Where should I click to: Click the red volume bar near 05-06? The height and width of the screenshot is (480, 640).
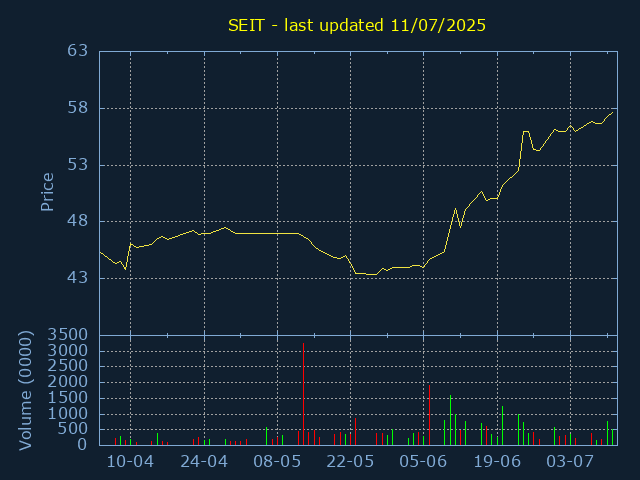coord(429,415)
